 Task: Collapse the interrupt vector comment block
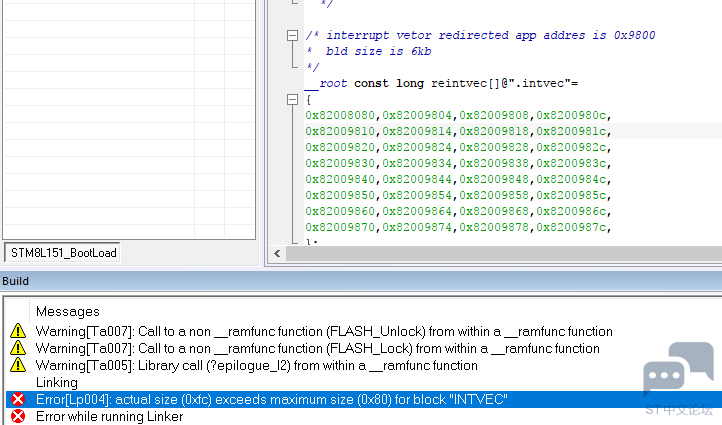coord(292,36)
